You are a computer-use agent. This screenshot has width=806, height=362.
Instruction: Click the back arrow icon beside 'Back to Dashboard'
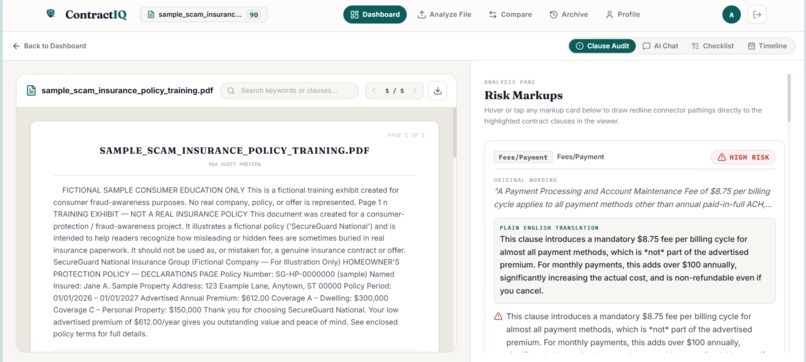click(x=16, y=46)
